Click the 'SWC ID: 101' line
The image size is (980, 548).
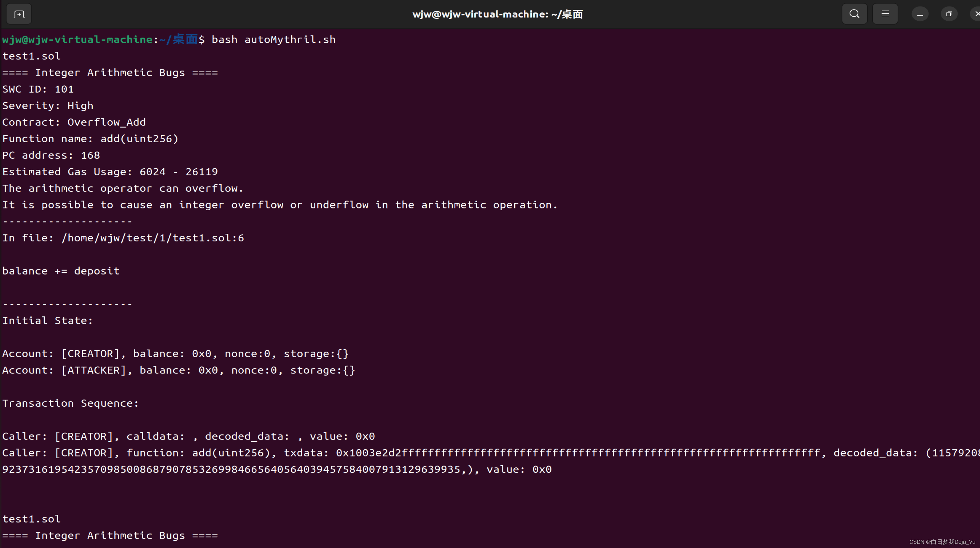tap(38, 89)
